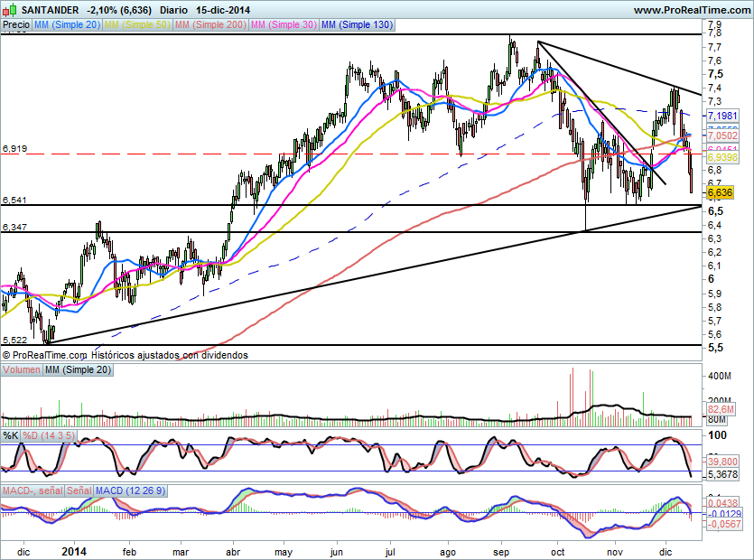
Task: Click the sep month label on time axis
Action: click(x=501, y=552)
